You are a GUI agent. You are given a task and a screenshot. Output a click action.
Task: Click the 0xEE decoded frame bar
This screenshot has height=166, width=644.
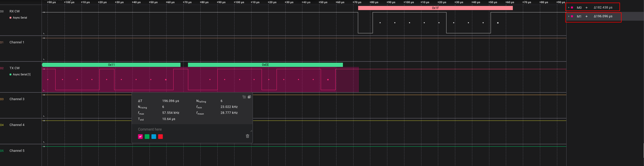(265, 65)
